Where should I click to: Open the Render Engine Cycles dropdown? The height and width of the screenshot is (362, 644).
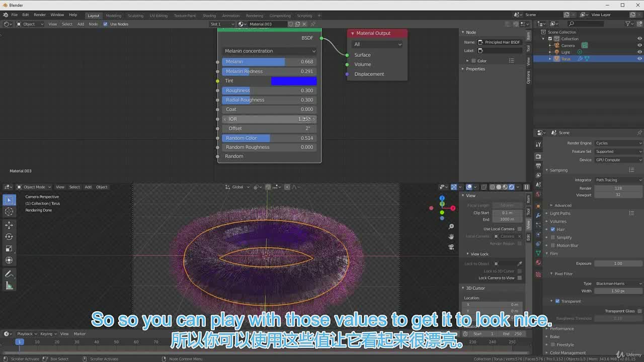tap(618, 143)
